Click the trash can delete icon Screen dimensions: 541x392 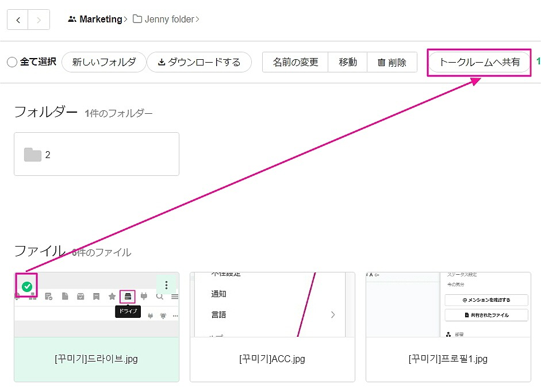click(381, 63)
